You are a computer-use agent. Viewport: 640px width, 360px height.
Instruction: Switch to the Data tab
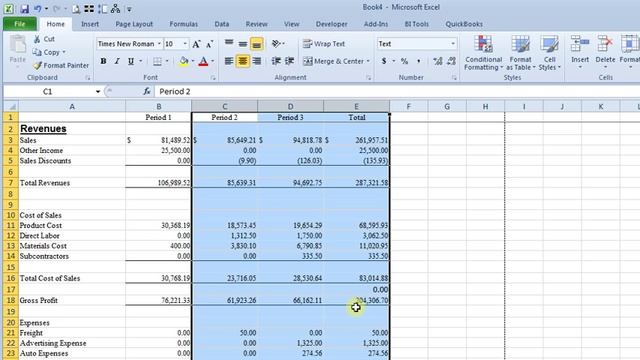(222, 24)
